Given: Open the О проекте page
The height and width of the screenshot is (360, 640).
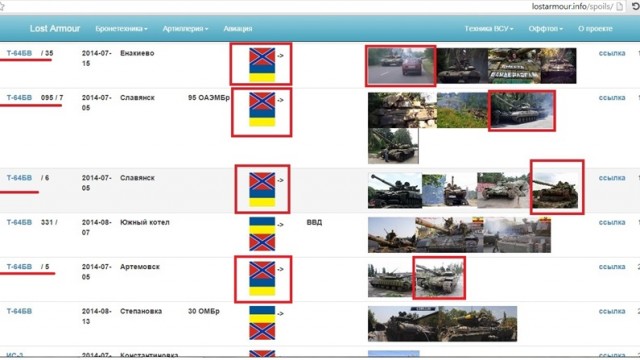Looking at the screenshot, I should [x=595, y=29].
